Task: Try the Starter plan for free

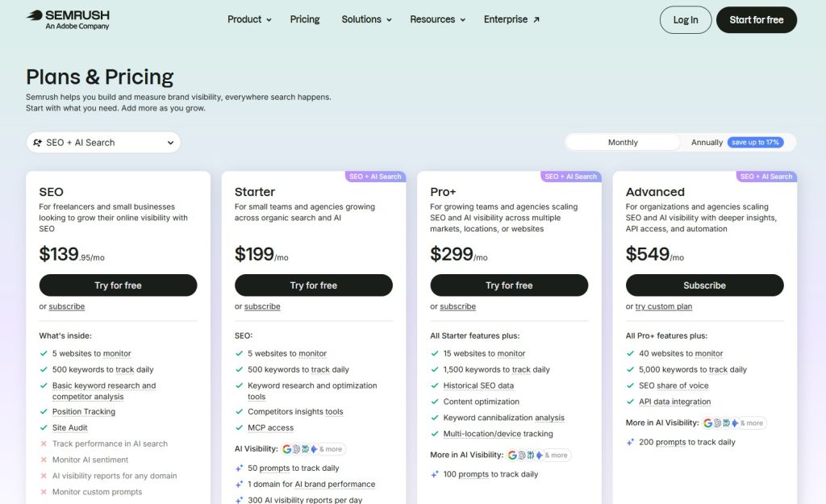Action: [x=314, y=285]
